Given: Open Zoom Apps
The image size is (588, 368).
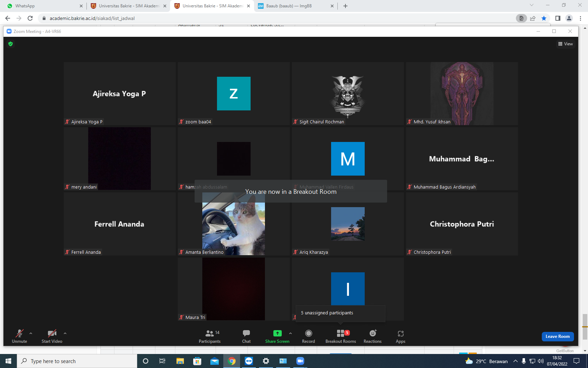Looking at the screenshot, I should pyautogui.click(x=400, y=336).
